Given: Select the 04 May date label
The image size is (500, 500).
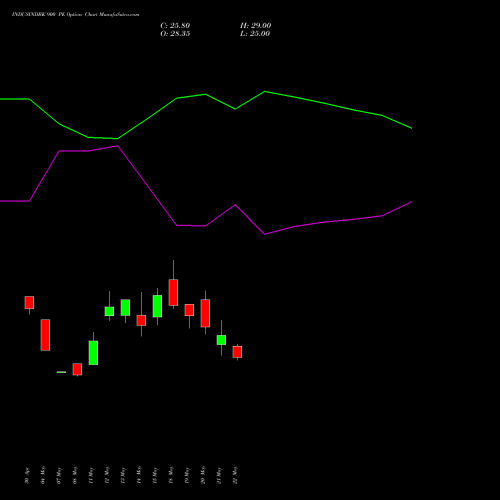Looking at the screenshot, I should click(x=43, y=475).
